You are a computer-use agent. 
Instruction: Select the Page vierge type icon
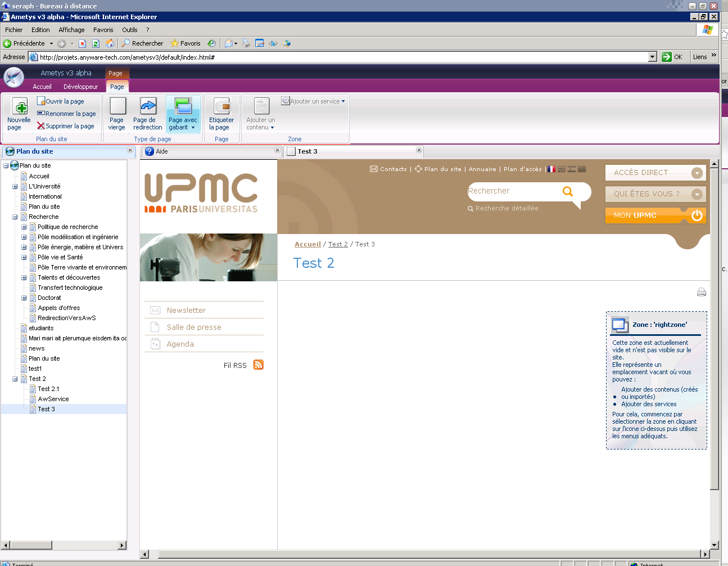[x=117, y=106]
